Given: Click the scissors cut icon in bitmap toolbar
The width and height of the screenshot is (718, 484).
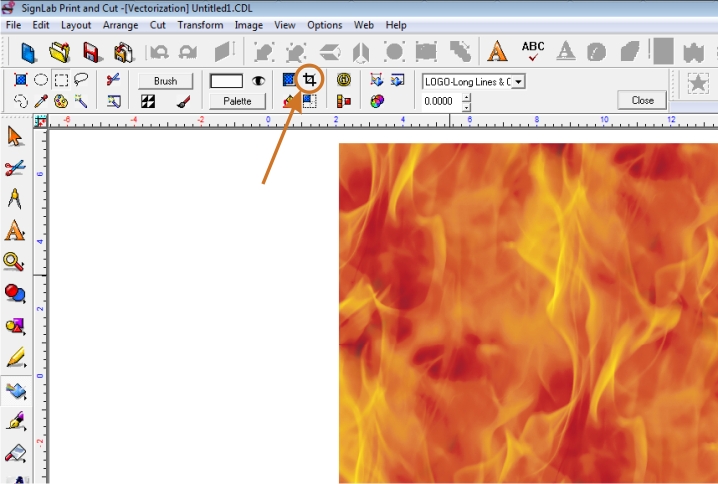Looking at the screenshot, I should click(x=113, y=80).
